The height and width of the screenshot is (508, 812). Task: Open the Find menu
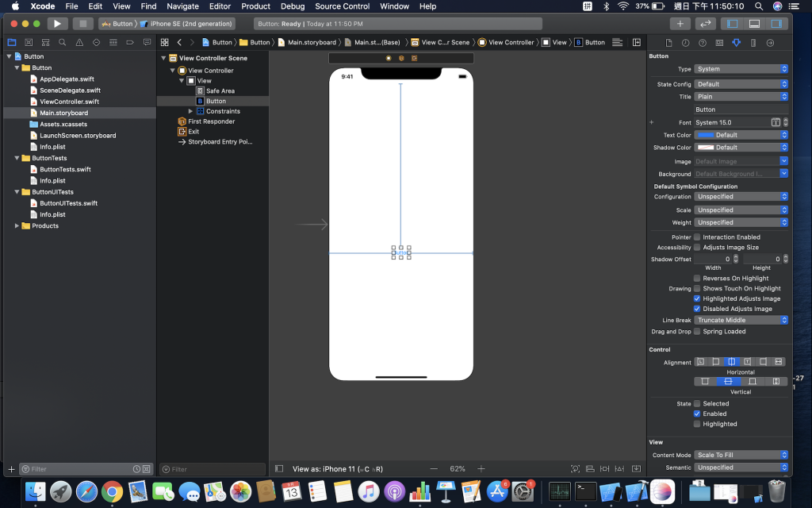pos(148,6)
